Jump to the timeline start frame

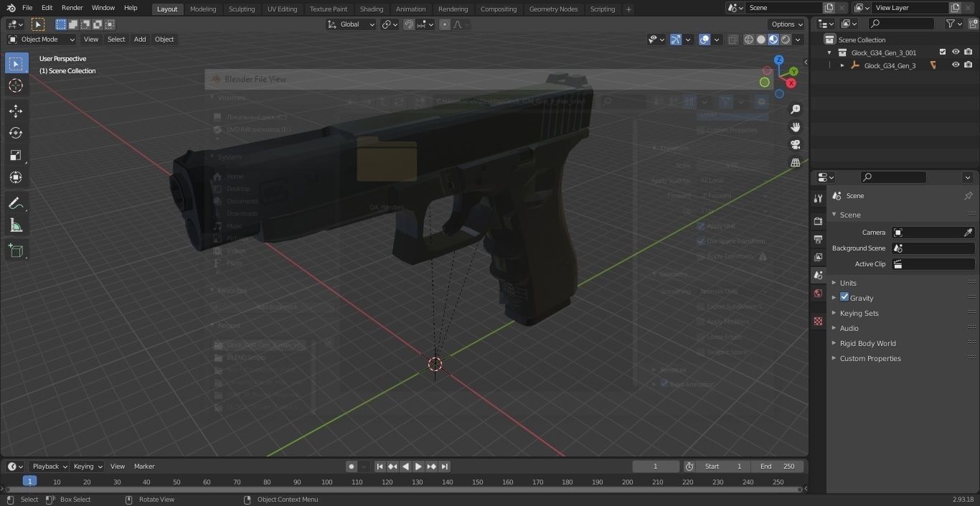[380, 467]
